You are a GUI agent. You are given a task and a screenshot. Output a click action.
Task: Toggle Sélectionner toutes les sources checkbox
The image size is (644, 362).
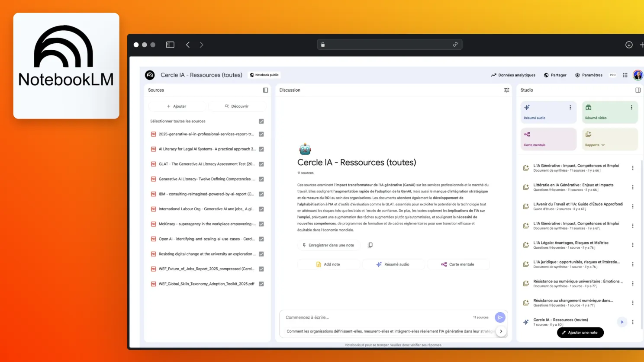pos(261,121)
